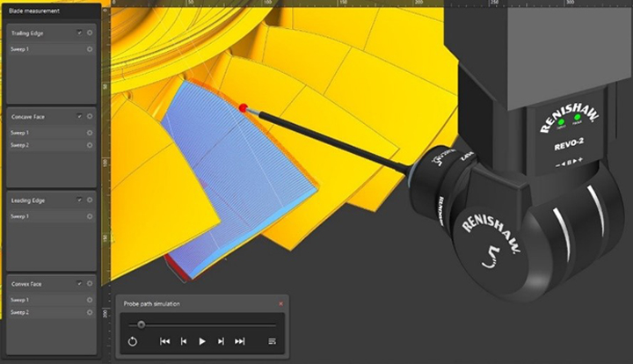Click the red probe tip ball
This screenshot has height=364, width=633.
[243, 108]
